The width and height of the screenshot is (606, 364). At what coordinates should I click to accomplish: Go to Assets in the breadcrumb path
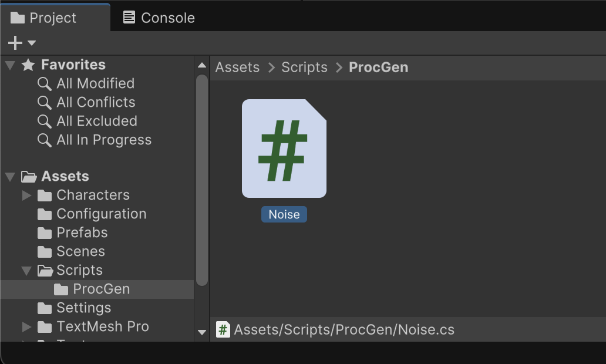coord(237,67)
